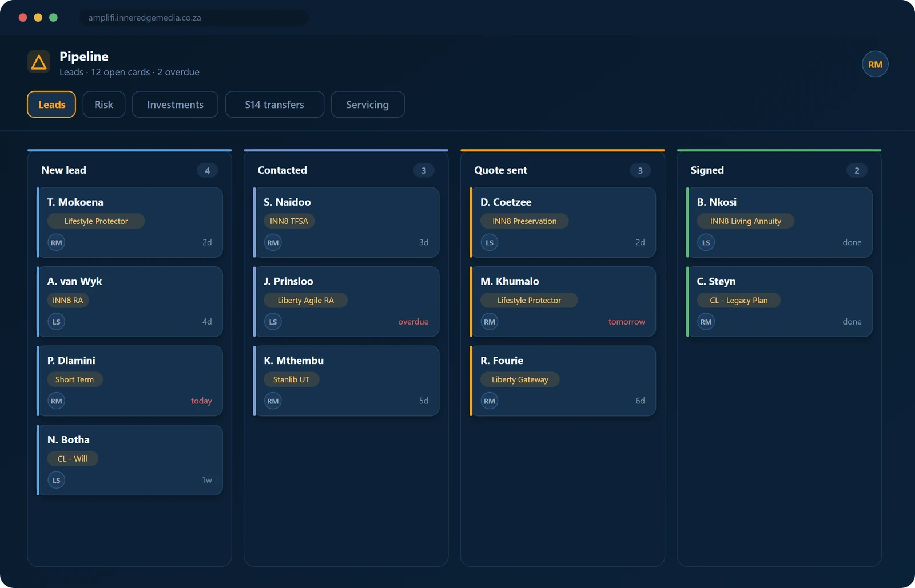Click the Short Term product tag

[75, 379]
